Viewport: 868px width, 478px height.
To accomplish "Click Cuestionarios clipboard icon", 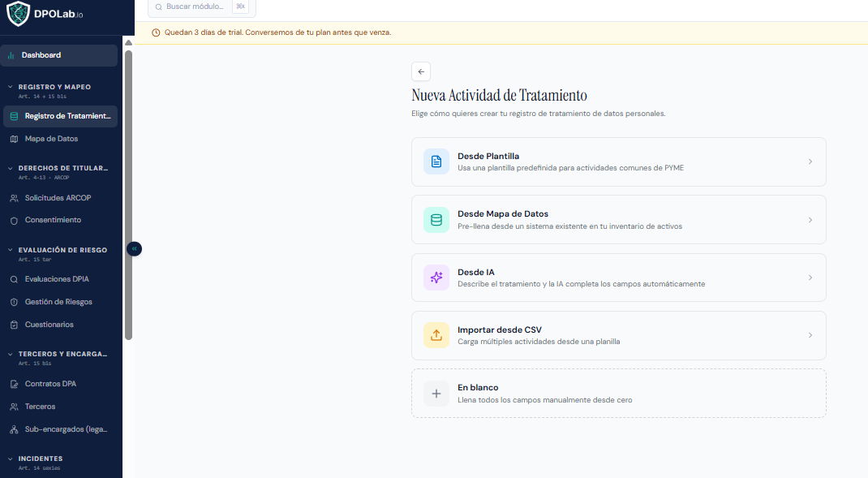I will coord(14,325).
